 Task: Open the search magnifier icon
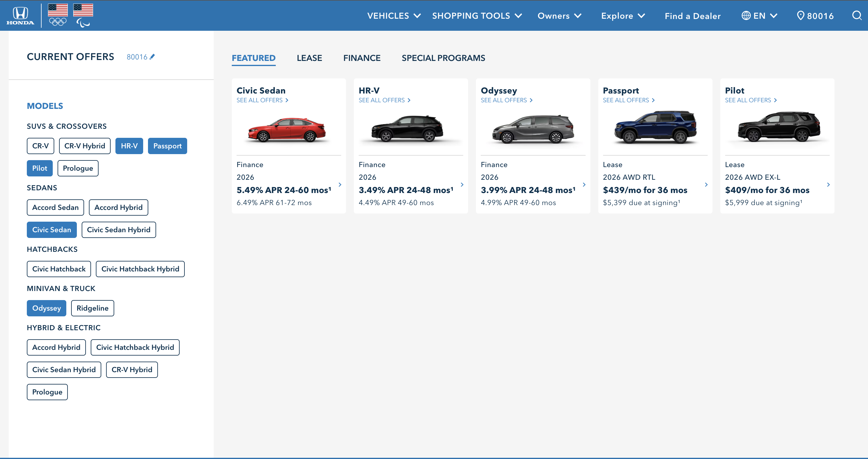[x=857, y=15]
